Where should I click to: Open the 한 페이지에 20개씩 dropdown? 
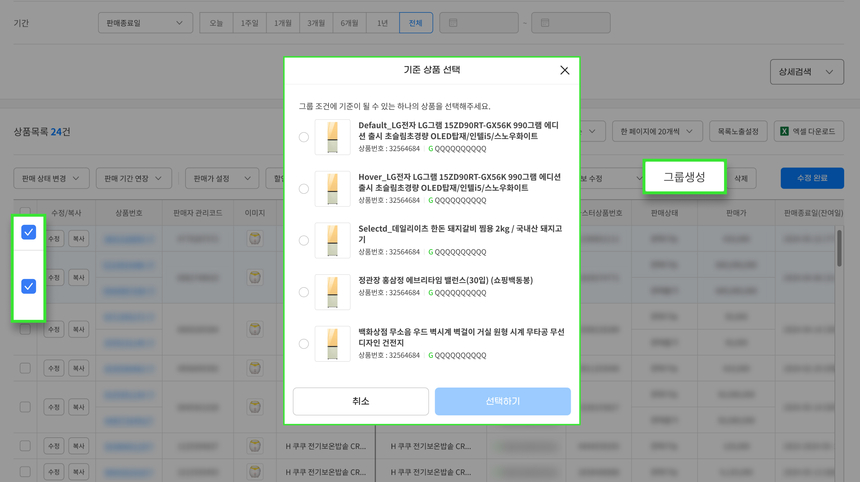[657, 132]
